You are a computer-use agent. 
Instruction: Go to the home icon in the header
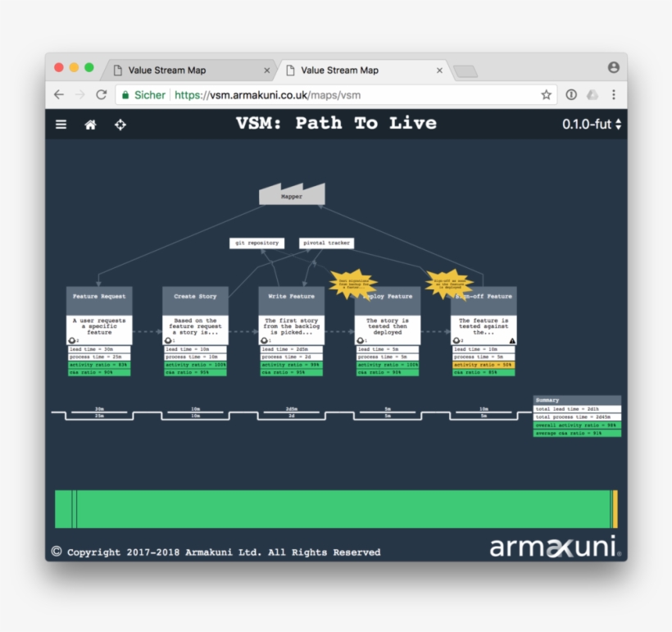coord(90,125)
